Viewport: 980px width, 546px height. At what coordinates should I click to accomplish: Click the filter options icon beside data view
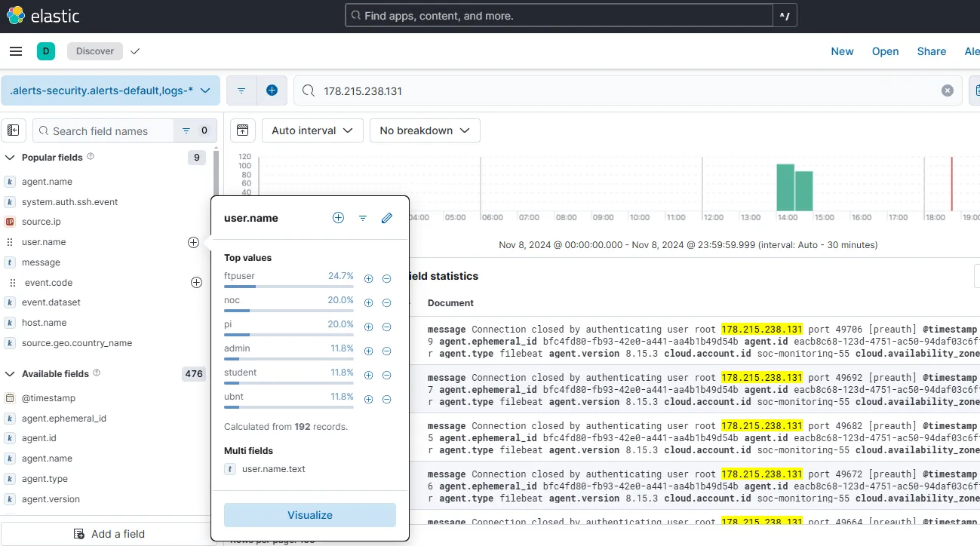pyautogui.click(x=241, y=90)
